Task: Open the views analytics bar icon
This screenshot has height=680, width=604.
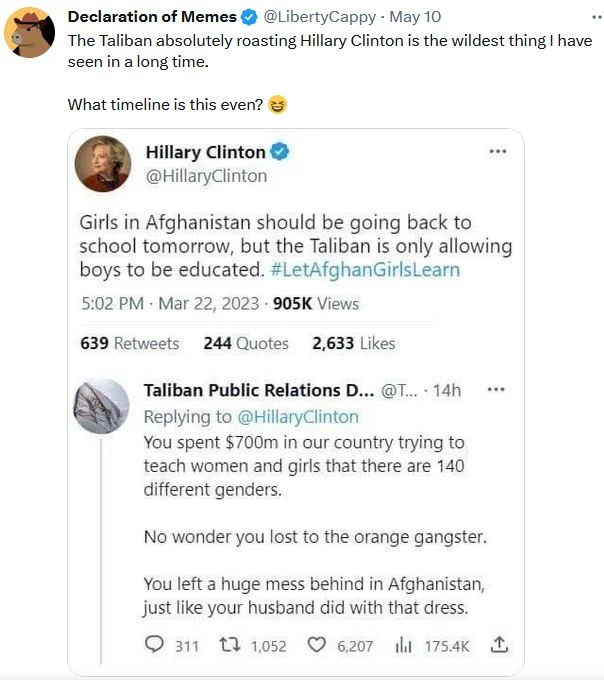Action: pos(404,646)
